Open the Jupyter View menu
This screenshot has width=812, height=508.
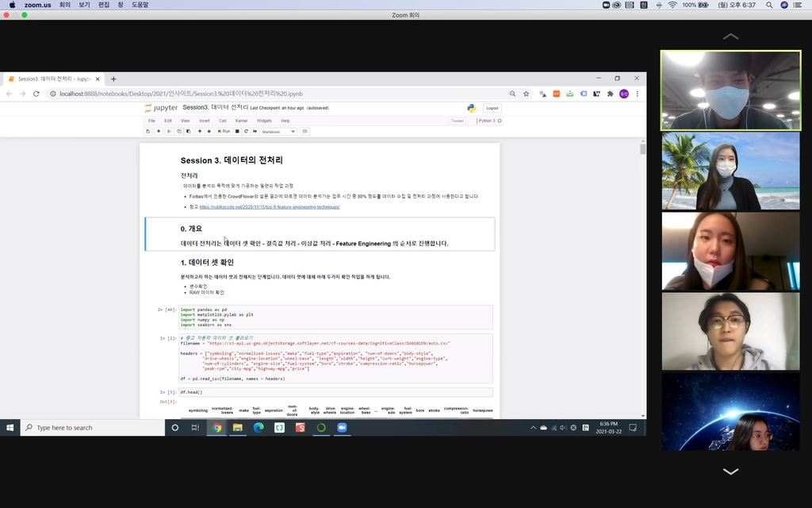[x=185, y=121]
